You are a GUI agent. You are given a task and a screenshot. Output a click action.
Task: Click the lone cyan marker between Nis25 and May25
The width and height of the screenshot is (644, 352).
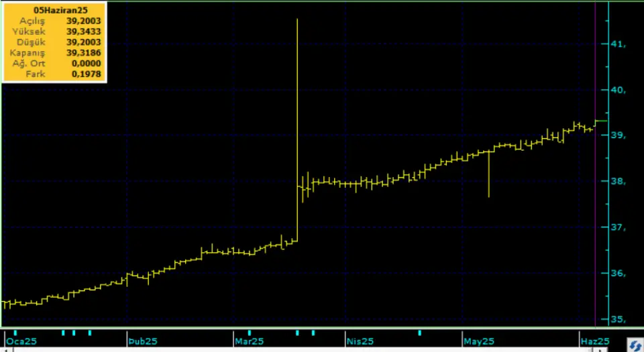tap(420, 333)
